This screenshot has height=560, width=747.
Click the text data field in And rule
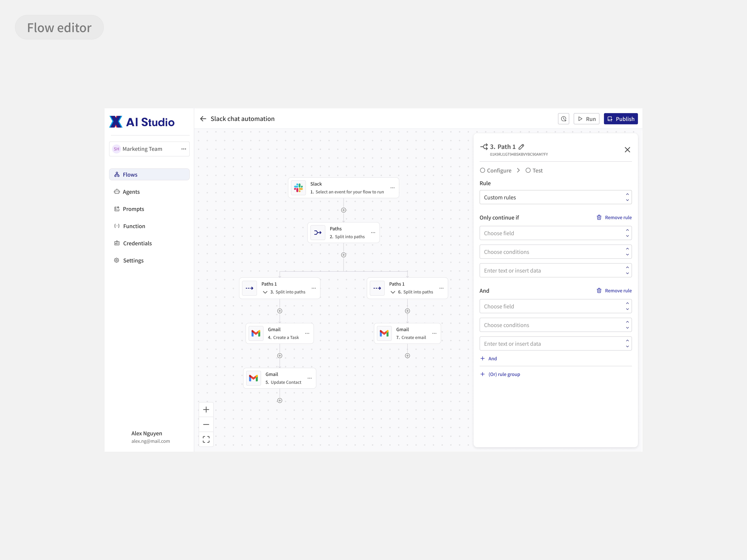[556, 344]
